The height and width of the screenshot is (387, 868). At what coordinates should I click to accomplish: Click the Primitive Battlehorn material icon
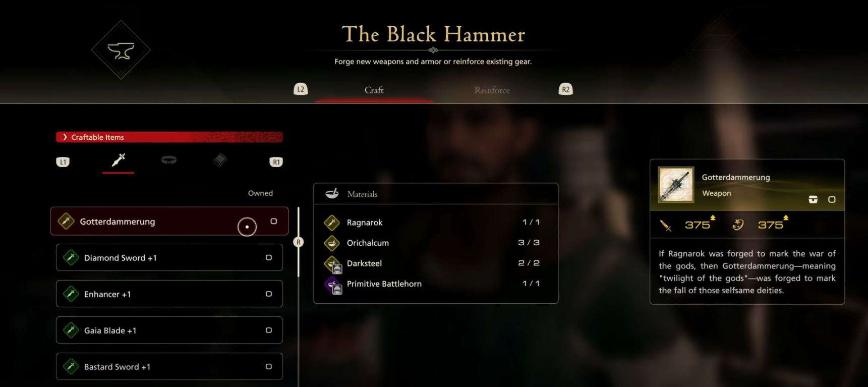coord(333,285)
